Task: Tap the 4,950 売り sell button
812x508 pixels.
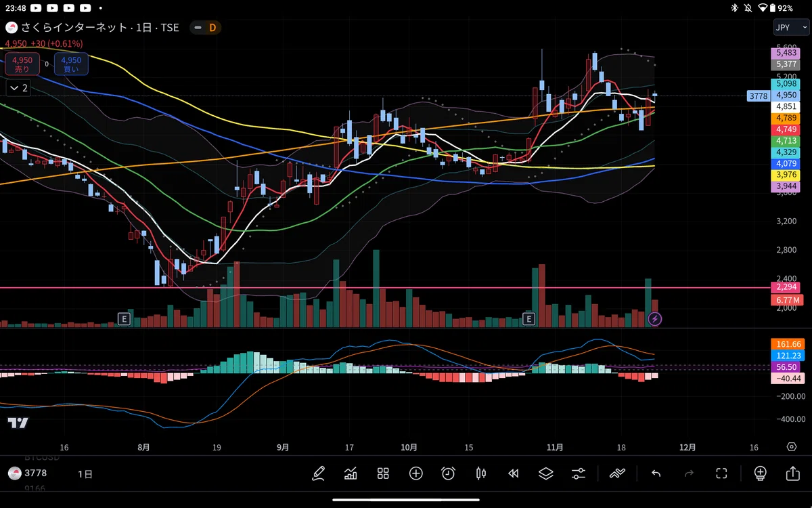Action: 23,64
